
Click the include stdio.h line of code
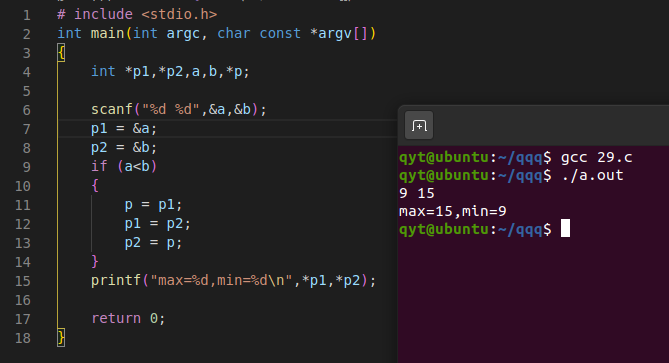137,15
